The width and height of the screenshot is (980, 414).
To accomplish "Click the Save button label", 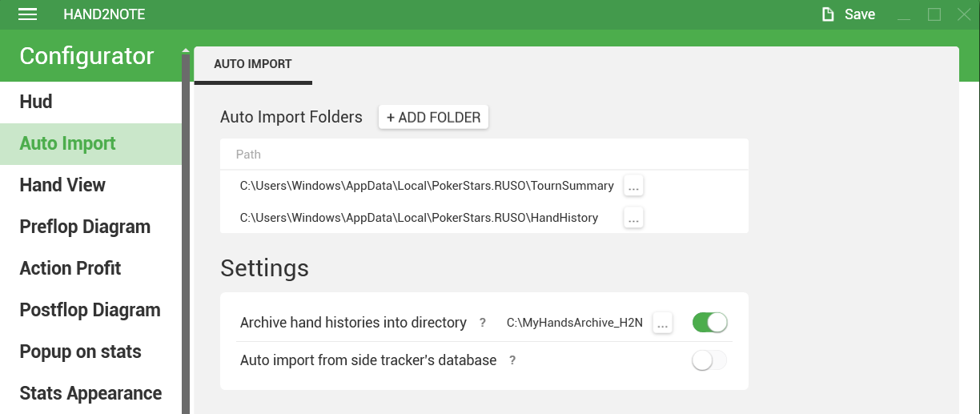I will (x=860, y=14).
